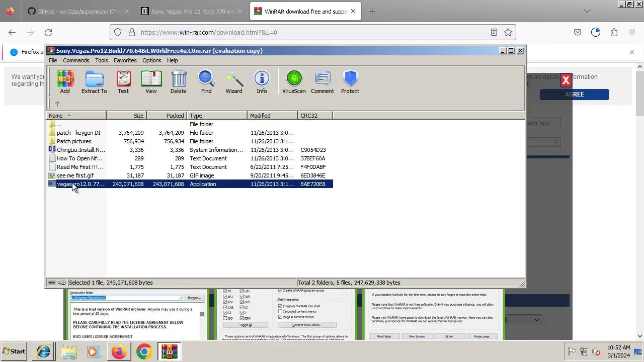
Task: Open tracking protection shield in address bar
Action: (118, 32)
